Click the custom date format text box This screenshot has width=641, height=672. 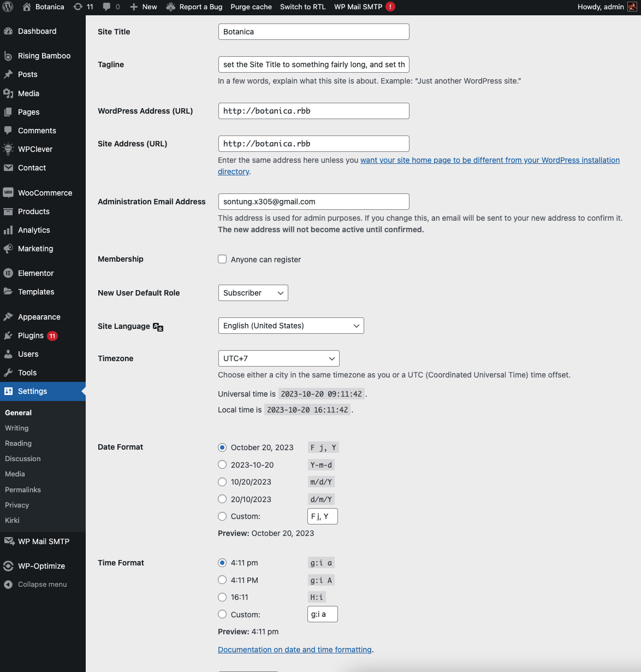click(x=323, y=516)
